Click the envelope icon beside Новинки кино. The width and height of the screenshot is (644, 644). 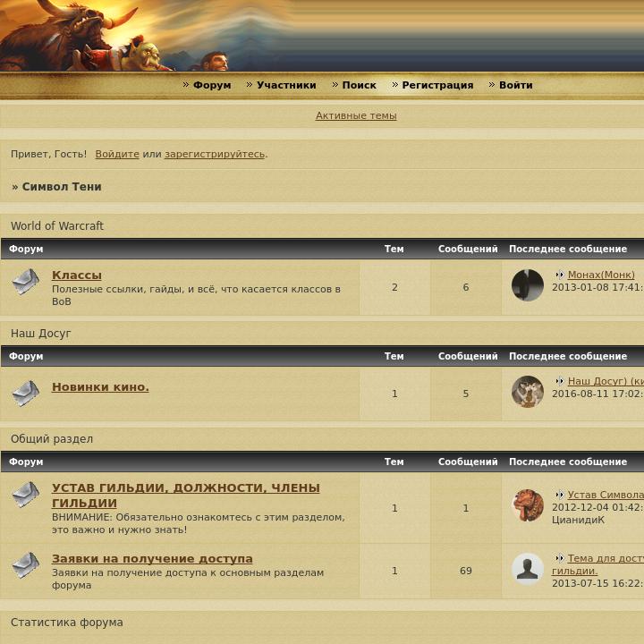pyautogui.click(x=25, y=393)
